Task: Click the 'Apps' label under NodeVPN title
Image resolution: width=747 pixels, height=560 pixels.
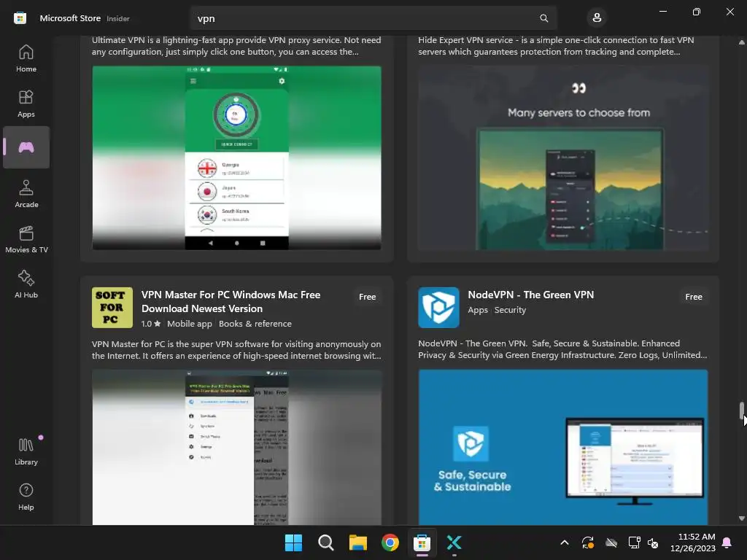Action: point(478,310)
